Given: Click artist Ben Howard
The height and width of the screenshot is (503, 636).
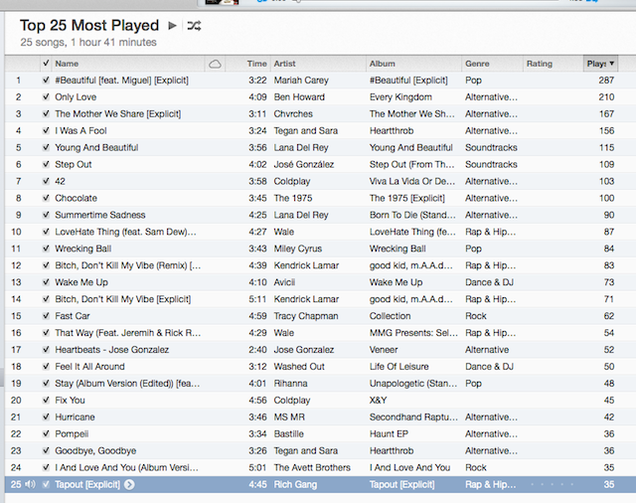Looking at the screenshot, I should [x=299, y=97].
